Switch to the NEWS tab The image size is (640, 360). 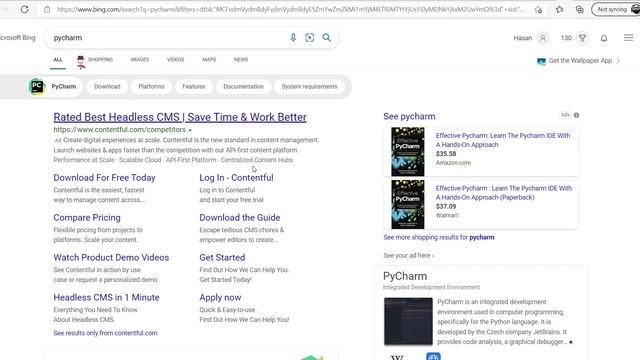241,60
